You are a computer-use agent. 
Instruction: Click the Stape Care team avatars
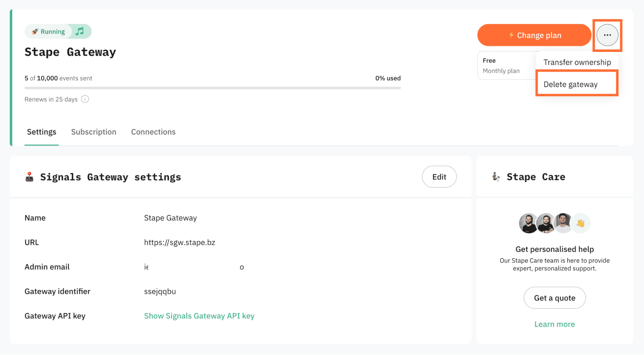pyautogui.click(x=554, y=223)
